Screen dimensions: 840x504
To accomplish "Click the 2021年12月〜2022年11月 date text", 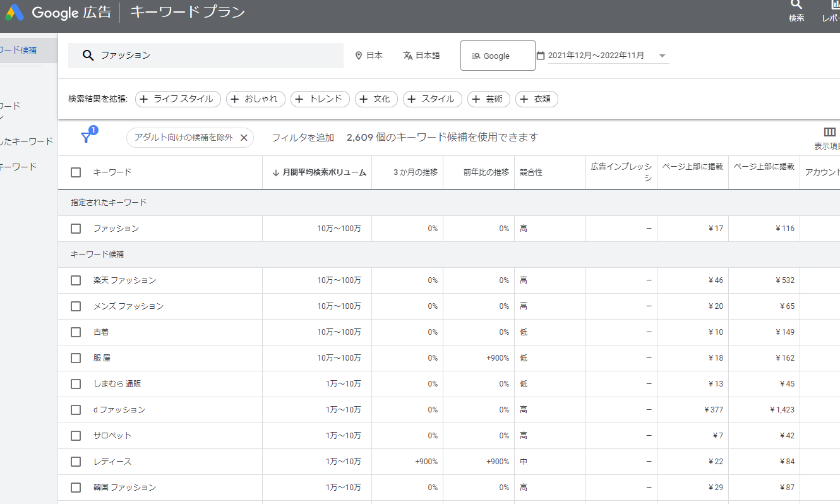I will [x=596, y=56].
